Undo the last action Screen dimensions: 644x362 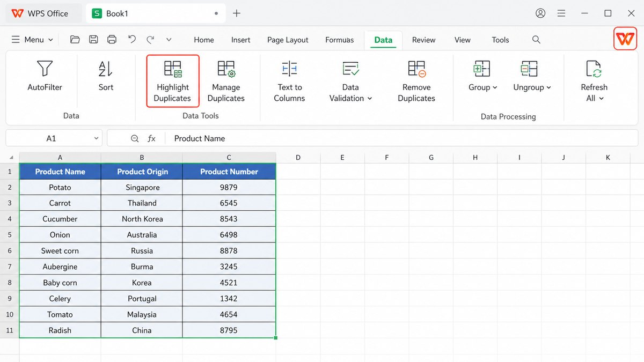132,40
